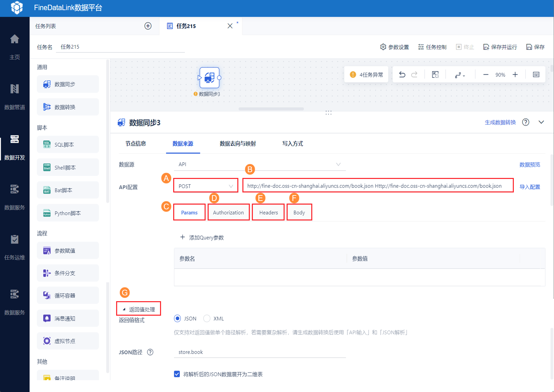This screenshot has width=554, height=392.
Task: Click the 任务列表 header text
Action: coord(46,26)
